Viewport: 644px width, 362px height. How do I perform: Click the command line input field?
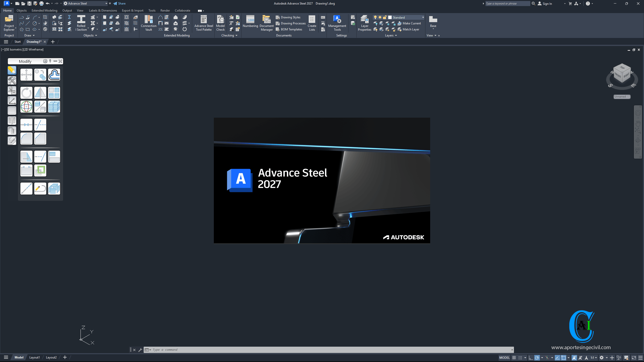click(x=327, y=350)
